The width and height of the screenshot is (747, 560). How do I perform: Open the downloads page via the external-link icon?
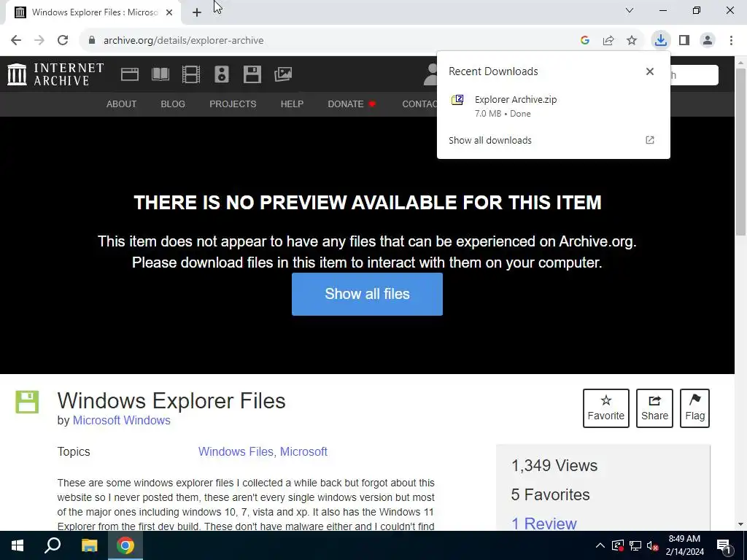(650, 140)
